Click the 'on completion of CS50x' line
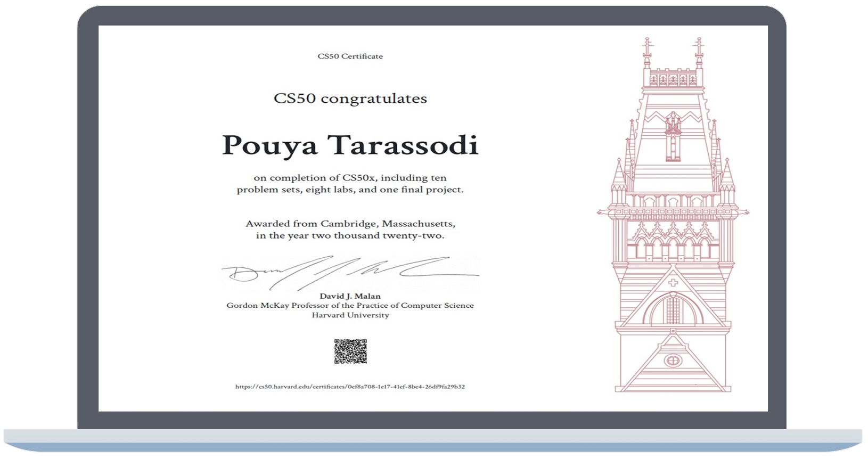868x458 pixels. [x=350, y=178]
